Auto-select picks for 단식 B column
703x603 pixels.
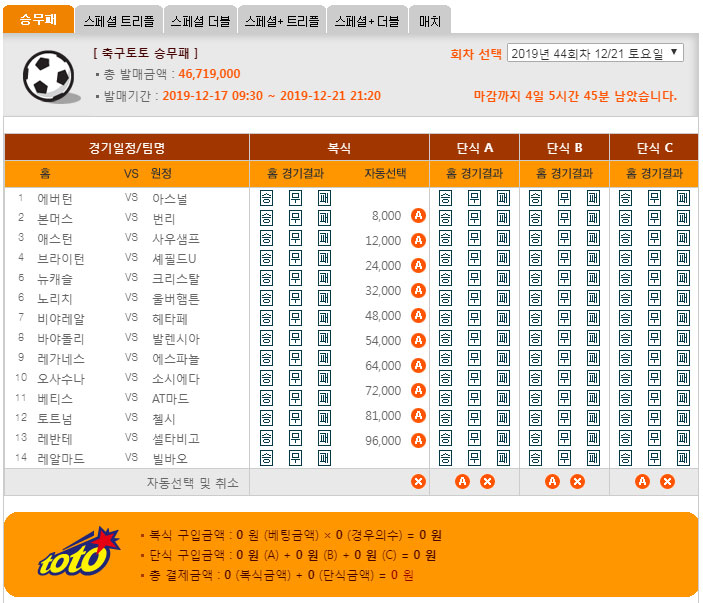point(552,482)
